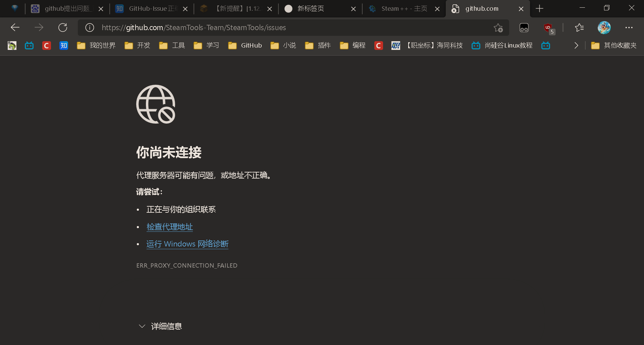Go back to the previous page
This screenshot has height=345, width=644.
click(15, 27)
